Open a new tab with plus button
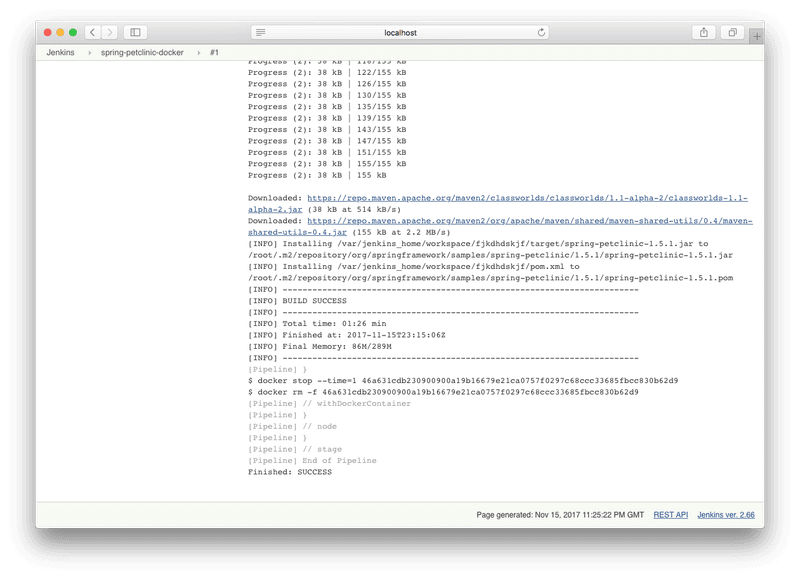Screen dimensions: 800x579 757,37
